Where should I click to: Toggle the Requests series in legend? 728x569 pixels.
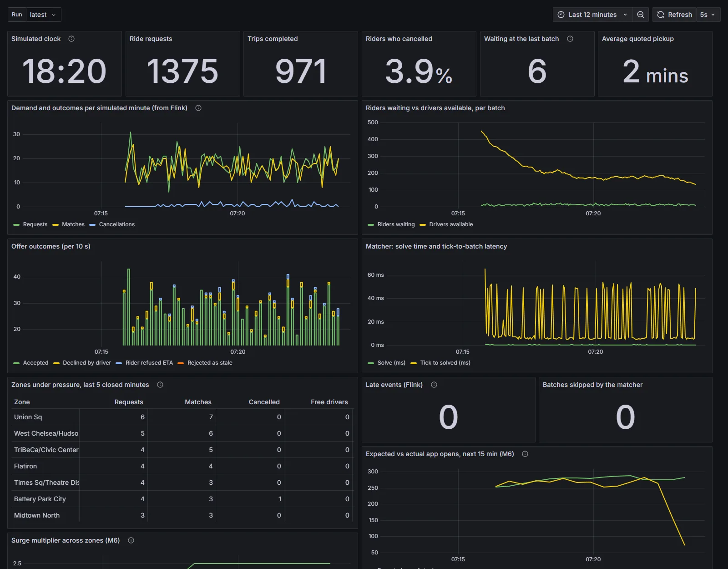pos(35,224)
